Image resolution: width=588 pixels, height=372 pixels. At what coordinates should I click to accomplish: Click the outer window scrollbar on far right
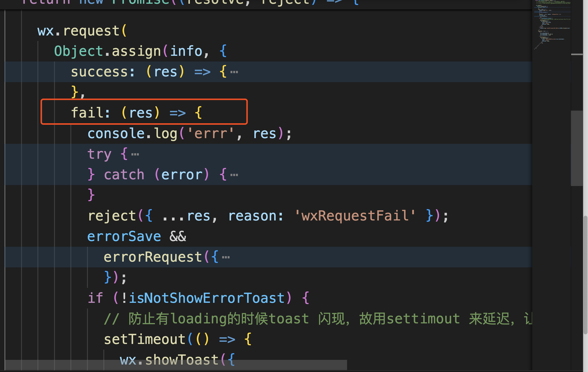pos(586,275)
